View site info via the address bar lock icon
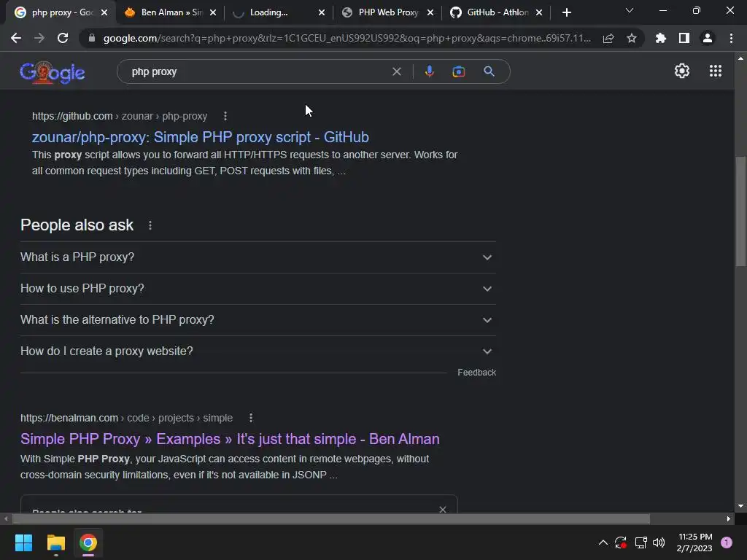 pos(91,38)
